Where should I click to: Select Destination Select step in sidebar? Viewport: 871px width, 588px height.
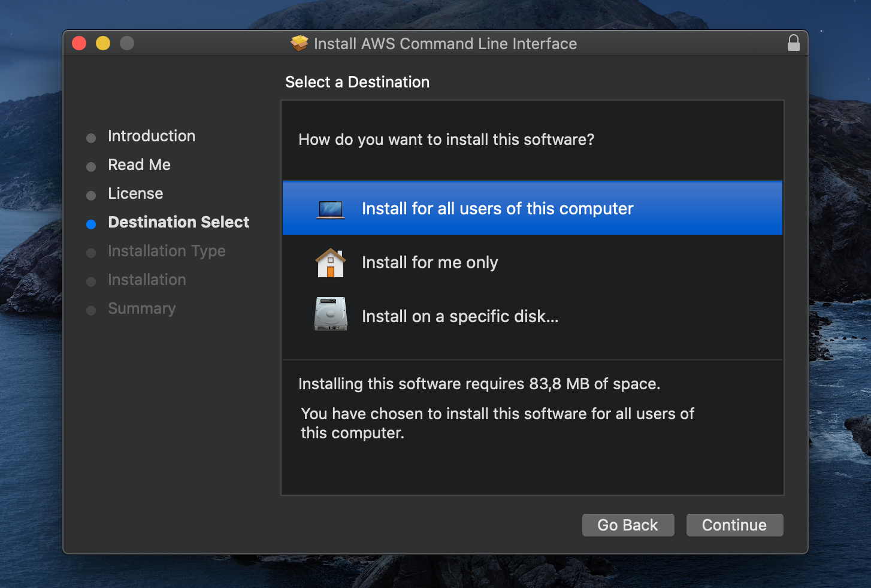click(179, 222)
